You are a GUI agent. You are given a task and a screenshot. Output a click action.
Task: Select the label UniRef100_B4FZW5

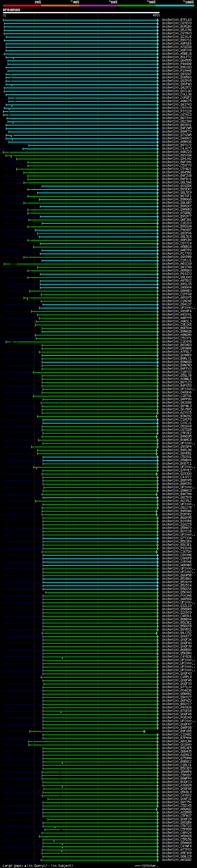tap(177, 128)
